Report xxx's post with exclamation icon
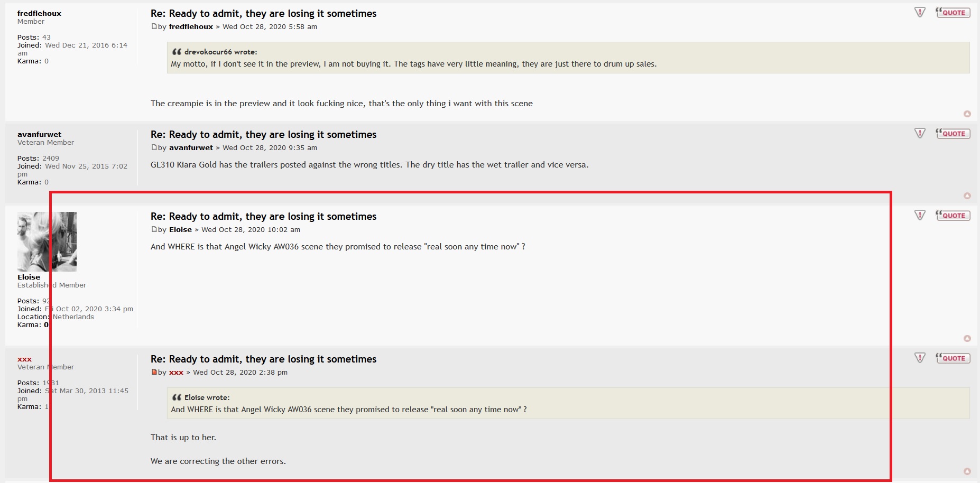The height and width of the screenshot is (483, 980). [920, 358]
